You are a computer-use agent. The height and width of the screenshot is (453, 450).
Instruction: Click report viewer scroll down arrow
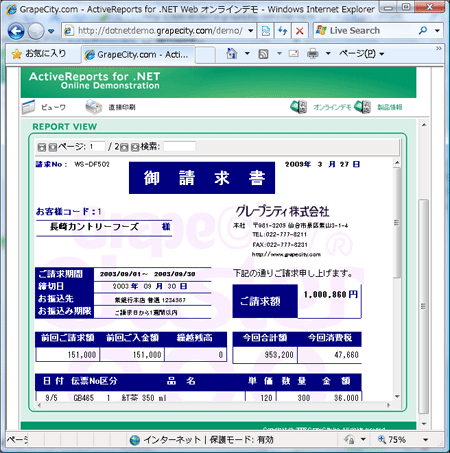pos(397,397)
